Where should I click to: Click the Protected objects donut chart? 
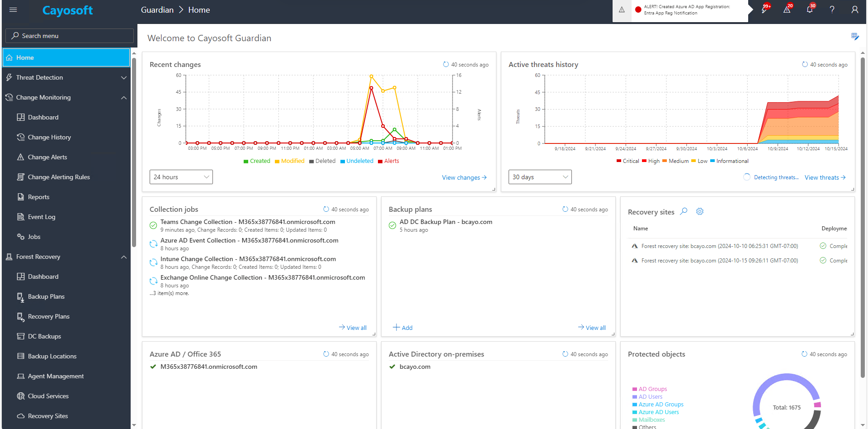tap(787, 402)
